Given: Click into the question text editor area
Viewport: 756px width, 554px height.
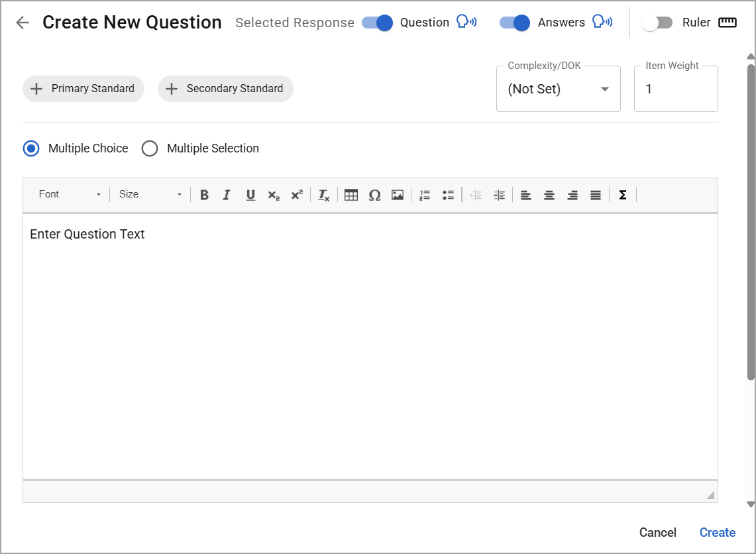Looking at the screenshot, I should (370, 346).
